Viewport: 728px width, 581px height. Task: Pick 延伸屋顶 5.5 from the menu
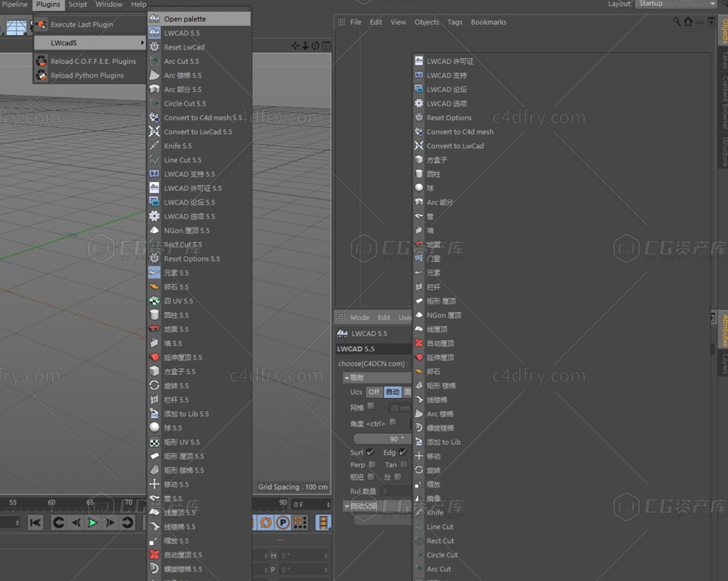(199, 358)
